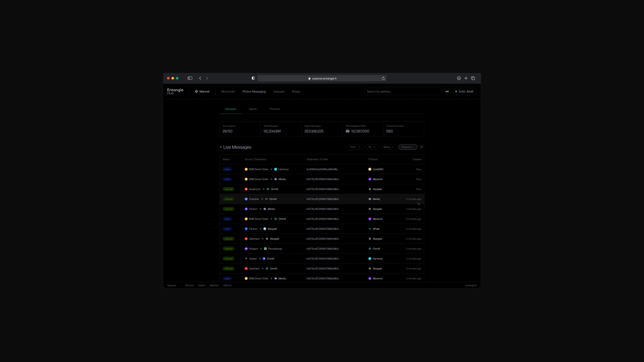The height and width of the screenshot is (362, 644).
Task: Click the OmniX protocol icon in Polygon row
Action: click(370, 249)
